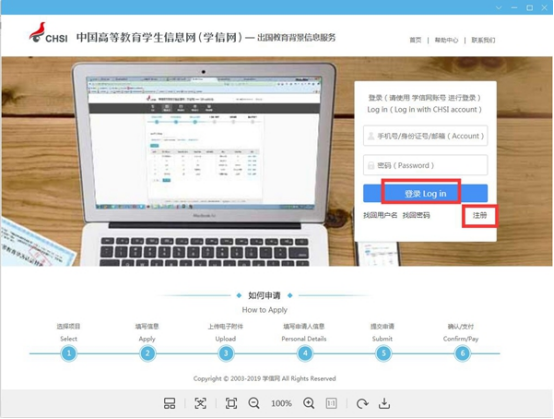
Task: Click the blue Log in button
Action: 425,193
